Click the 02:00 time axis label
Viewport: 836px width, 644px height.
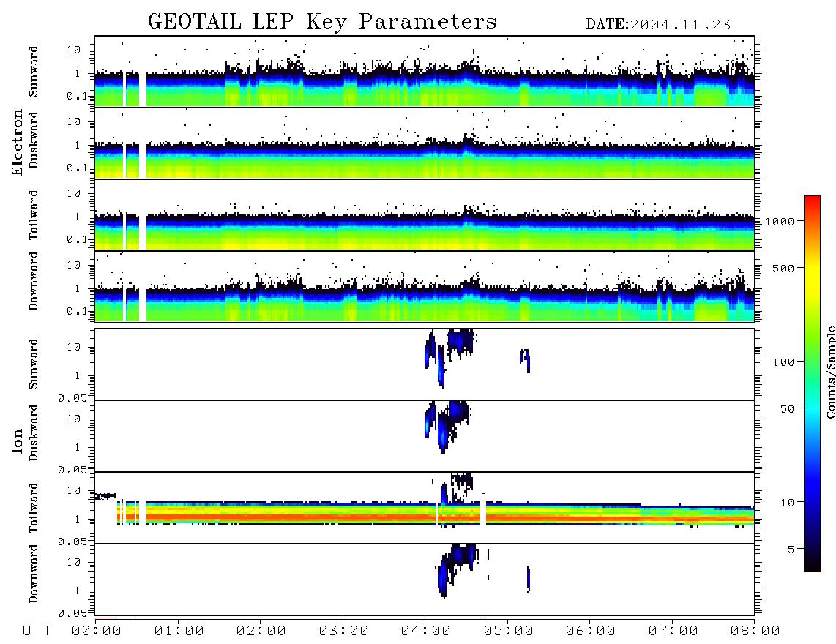tap(261, 632)
